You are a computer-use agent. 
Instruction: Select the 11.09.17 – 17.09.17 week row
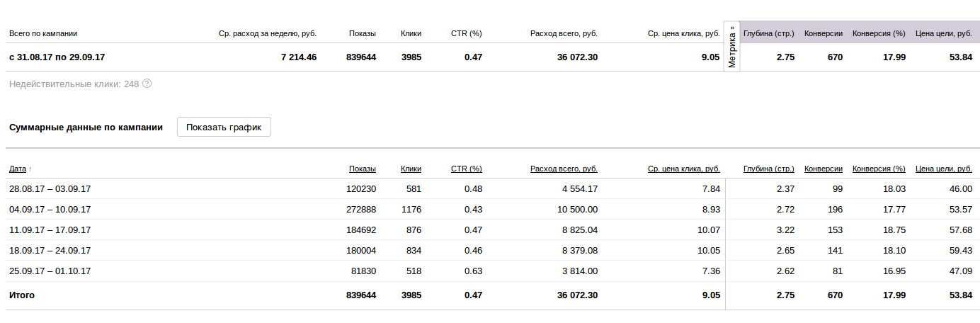pos(50,230)
